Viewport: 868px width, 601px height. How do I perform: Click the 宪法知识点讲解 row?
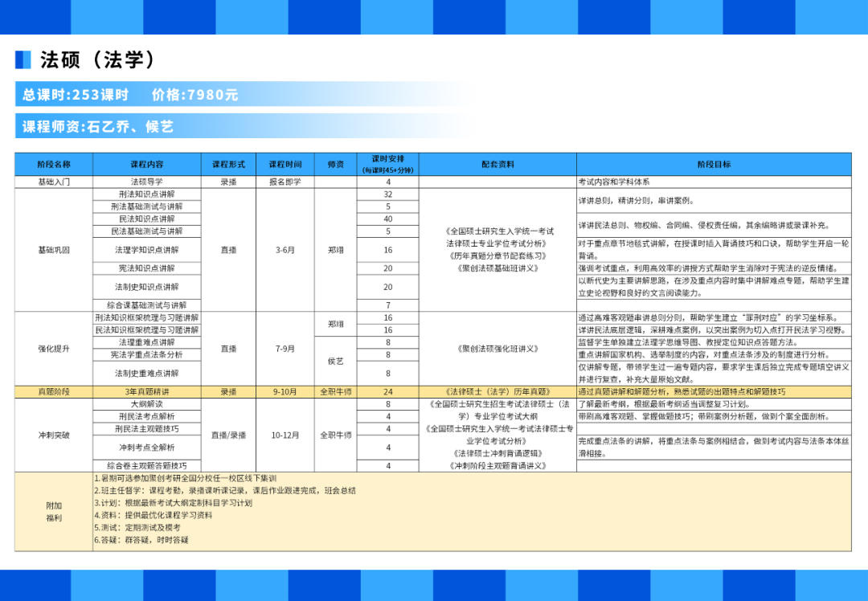tap(147, 268)
